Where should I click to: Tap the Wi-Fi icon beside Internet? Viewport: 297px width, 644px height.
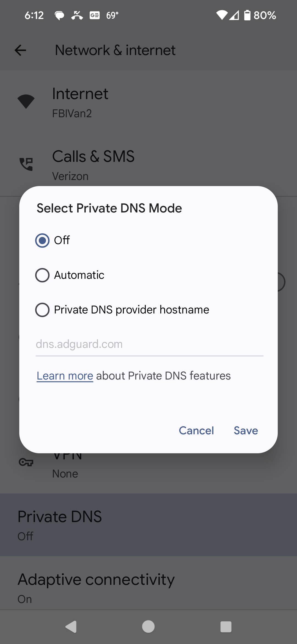(26, 102)
